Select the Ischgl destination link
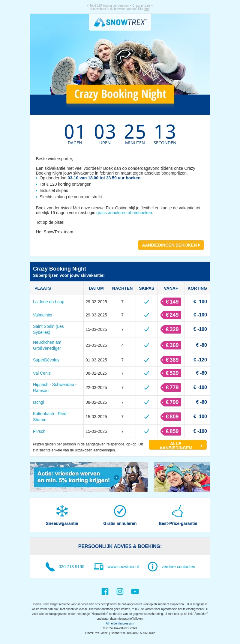The height and width of the screenshot is (644, 240). (38, 402)
